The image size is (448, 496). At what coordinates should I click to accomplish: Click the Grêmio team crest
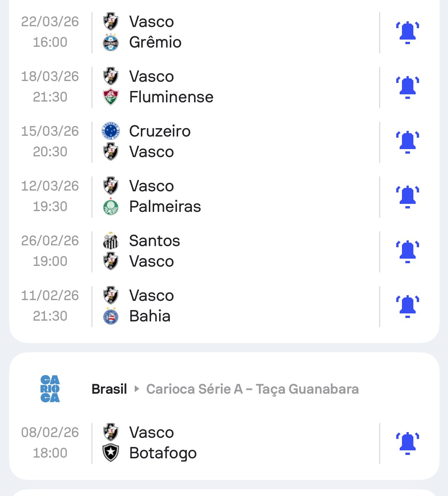[111, 43]
